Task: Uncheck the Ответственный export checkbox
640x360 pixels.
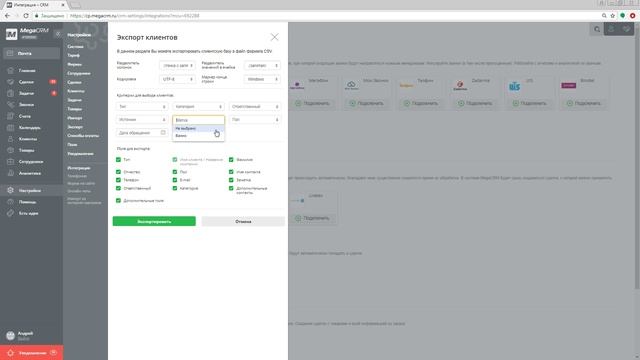Action: pyautogui.click(x=118, y=188)
